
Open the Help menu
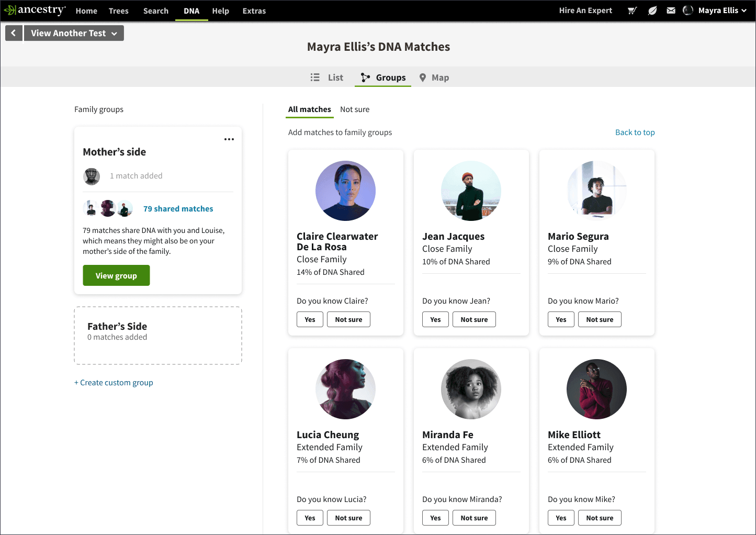[221, 11]
